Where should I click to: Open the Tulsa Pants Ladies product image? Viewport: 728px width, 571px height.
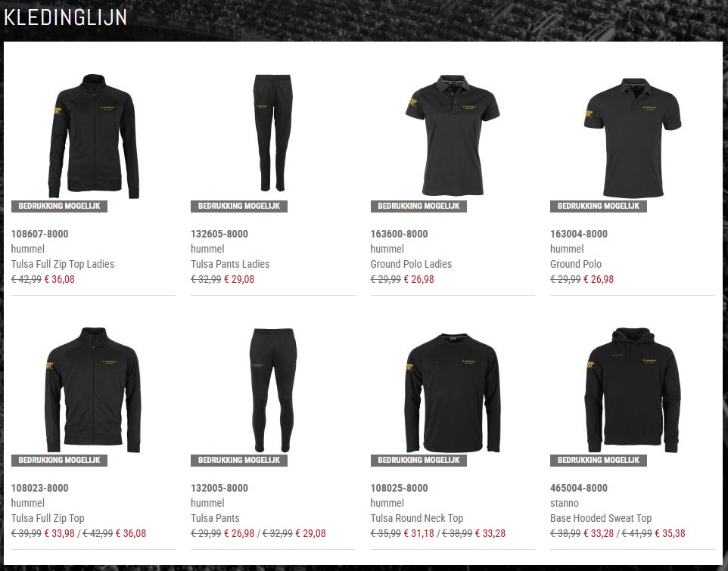[x=272, y=132]
